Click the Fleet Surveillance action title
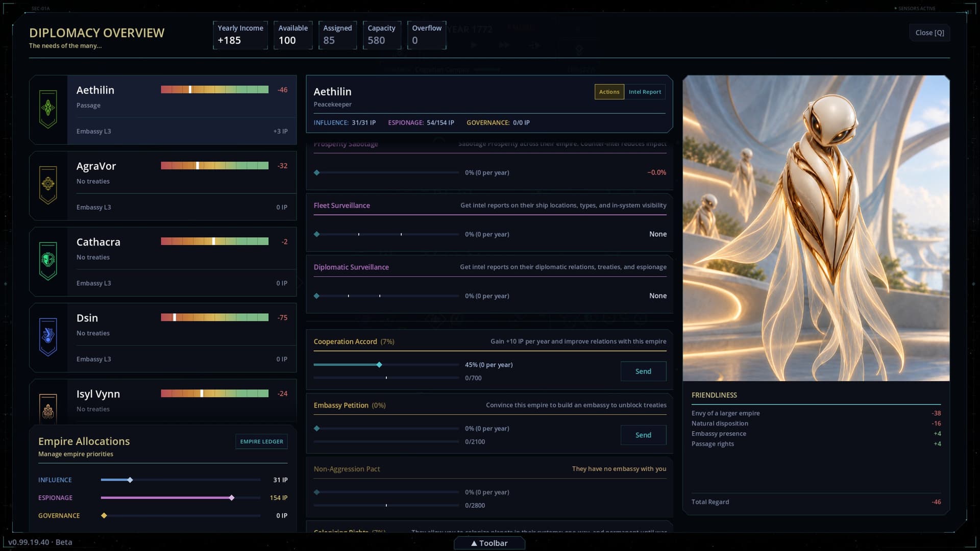 tap(341, 206)
